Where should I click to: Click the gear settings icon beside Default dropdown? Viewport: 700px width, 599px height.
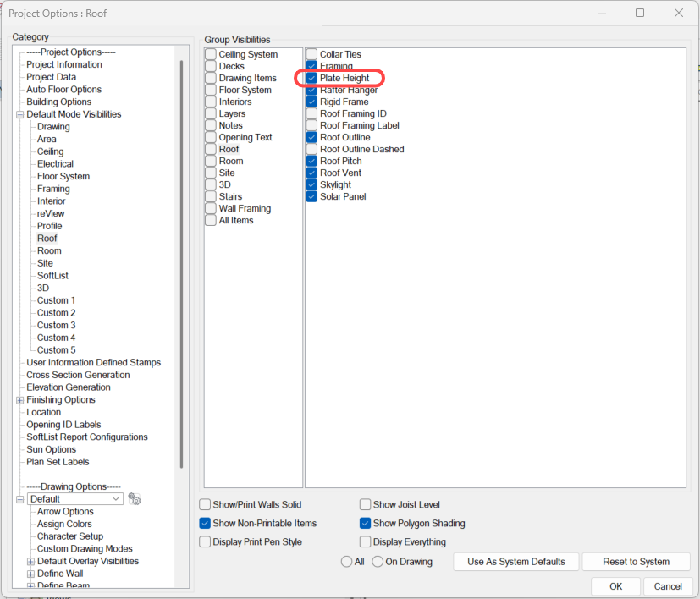(134, 499)
